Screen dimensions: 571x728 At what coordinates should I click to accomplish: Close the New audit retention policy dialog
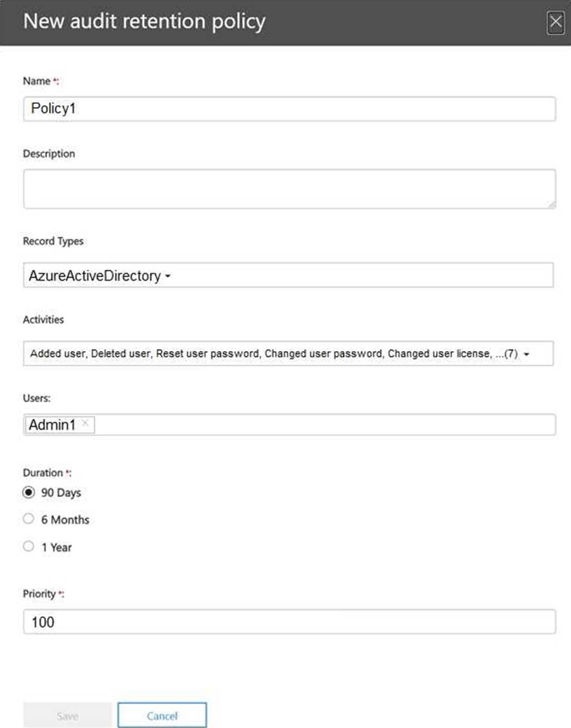[555, 23]
